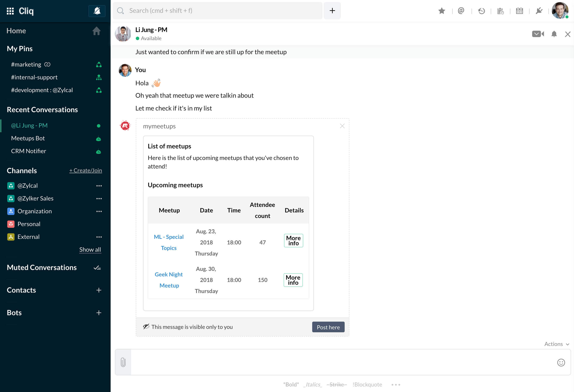Click the Channels heading
Image resolution: width=574 pixels, height=392 pixels.
coord(22,170)
